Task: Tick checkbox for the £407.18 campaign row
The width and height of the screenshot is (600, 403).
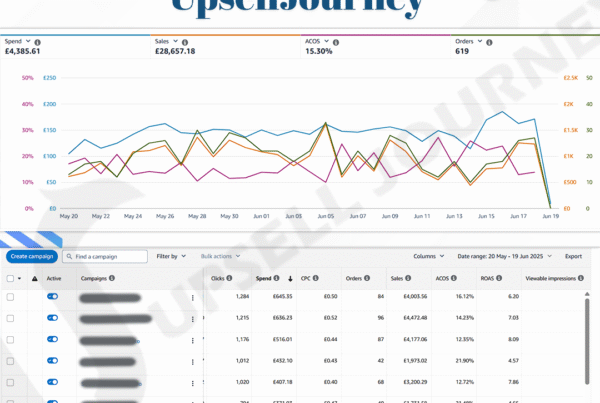Action: click(10, 383)
